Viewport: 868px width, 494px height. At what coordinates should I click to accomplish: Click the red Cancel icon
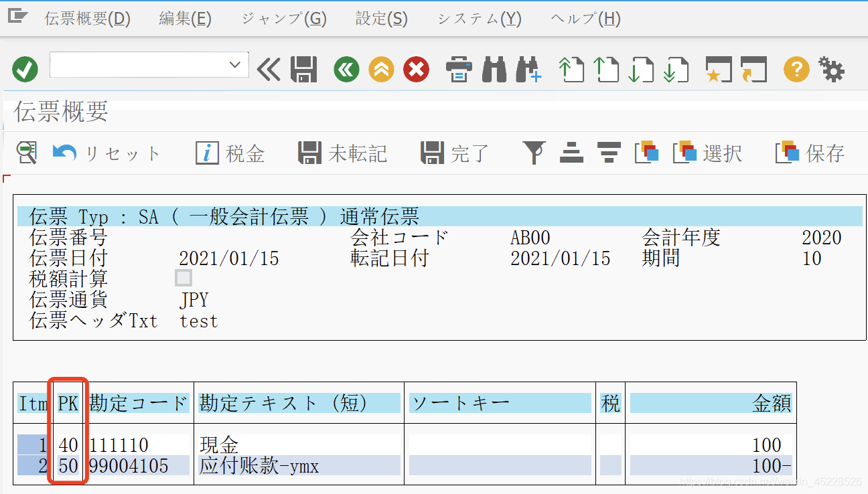pyautogui.click(x=416, y=69)
